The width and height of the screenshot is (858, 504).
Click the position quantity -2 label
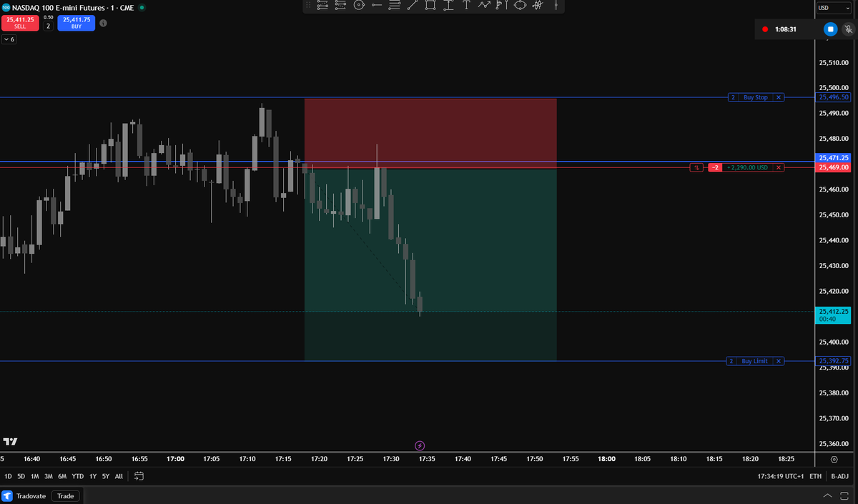click(x=715, y=167)
